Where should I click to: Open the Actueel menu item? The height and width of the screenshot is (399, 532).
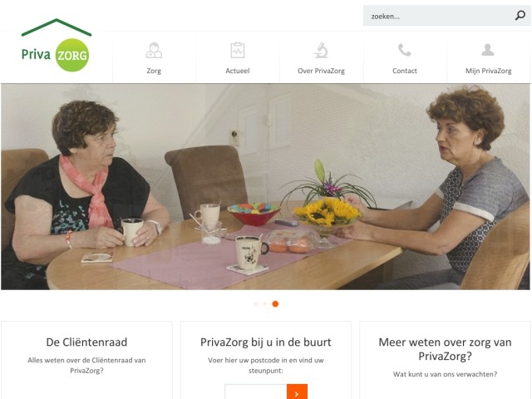pos(238,71)
